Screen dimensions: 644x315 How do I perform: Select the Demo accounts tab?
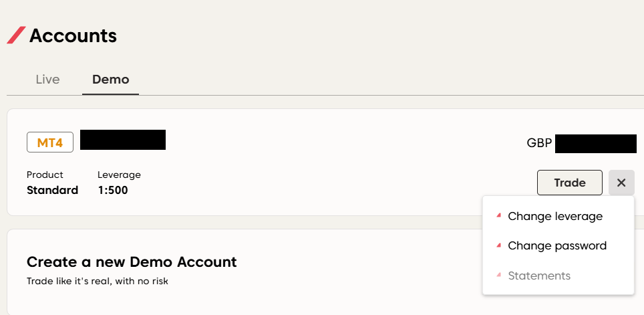point(111,80)
